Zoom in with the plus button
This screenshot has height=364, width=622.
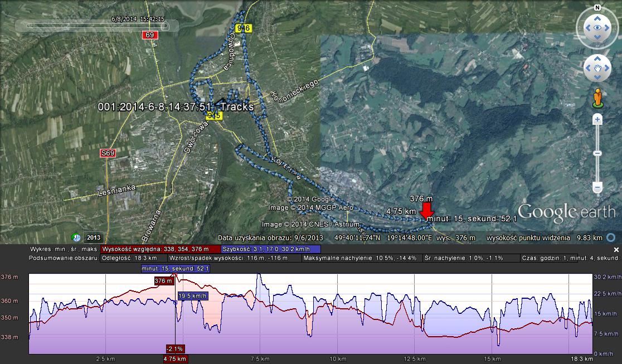click(597, 119)
